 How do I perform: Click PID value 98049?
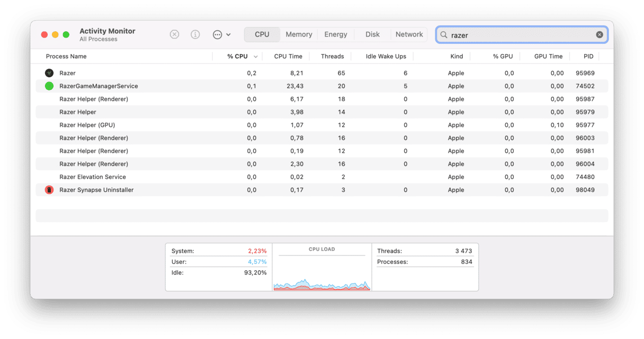point(585,190)
